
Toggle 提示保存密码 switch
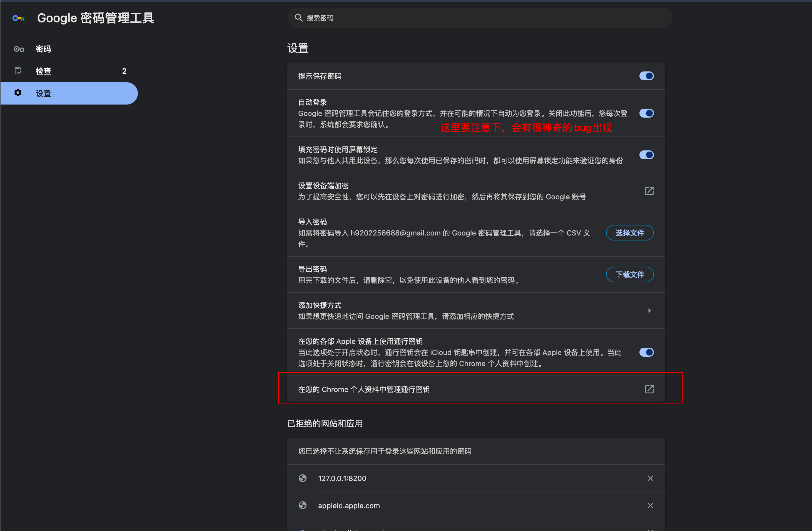pyautogui.click(x=647, y=76)
